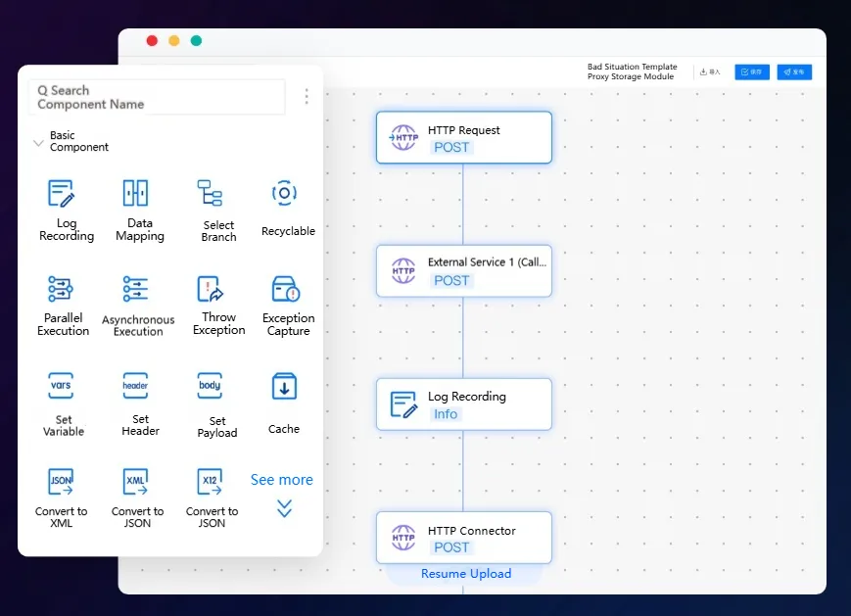The image size is (851, 616).
Task: Click the import button in the top bar
Action: pos(710,71)
